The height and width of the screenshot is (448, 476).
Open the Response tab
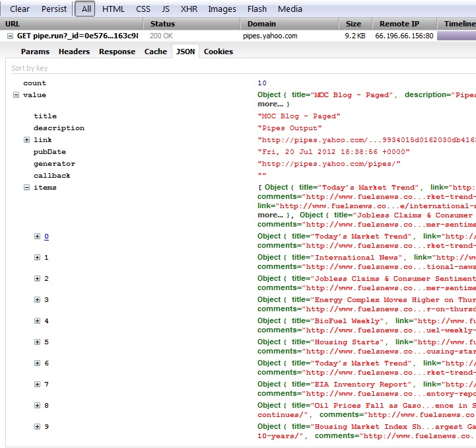[117, 52]
